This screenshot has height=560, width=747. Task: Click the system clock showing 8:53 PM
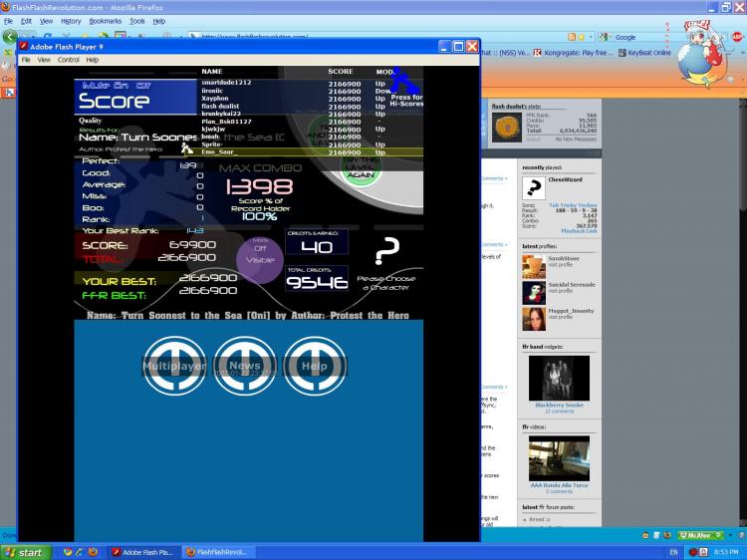726,552
